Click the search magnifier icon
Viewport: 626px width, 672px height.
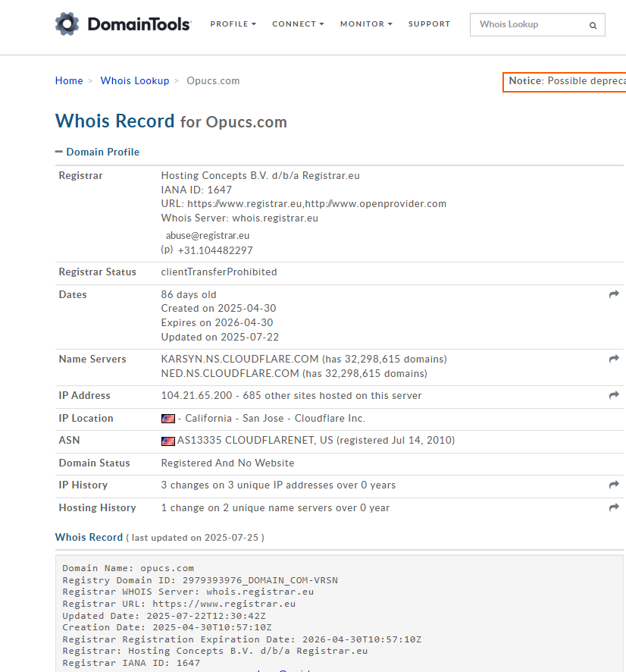[593, 25]
